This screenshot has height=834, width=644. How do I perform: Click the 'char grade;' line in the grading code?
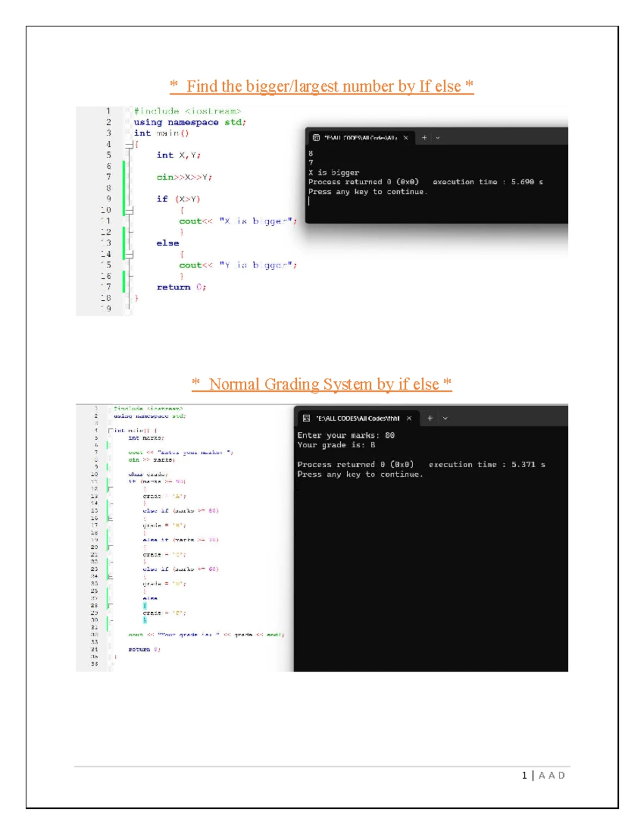[148, 474]
